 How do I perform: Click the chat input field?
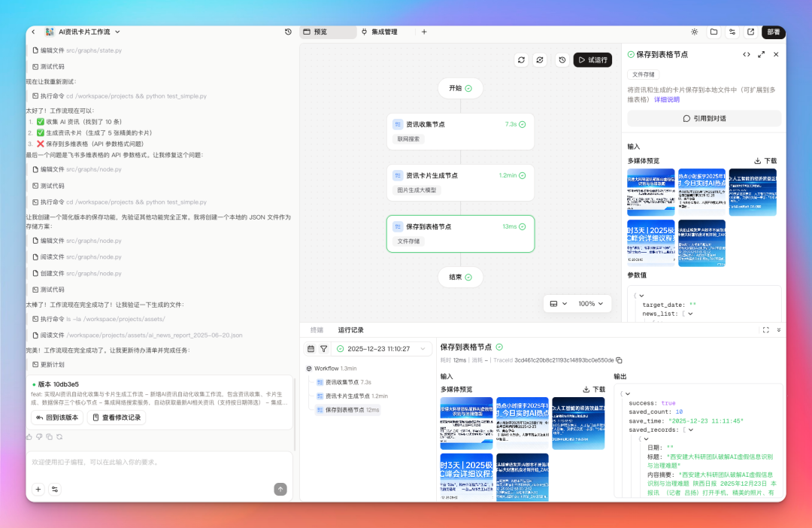pos(159,463)
